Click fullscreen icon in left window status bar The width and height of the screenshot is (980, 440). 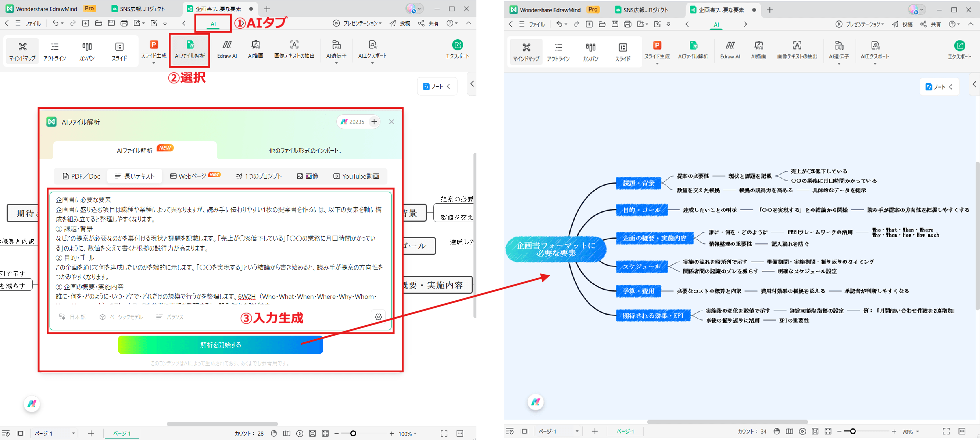pos(444,433)
